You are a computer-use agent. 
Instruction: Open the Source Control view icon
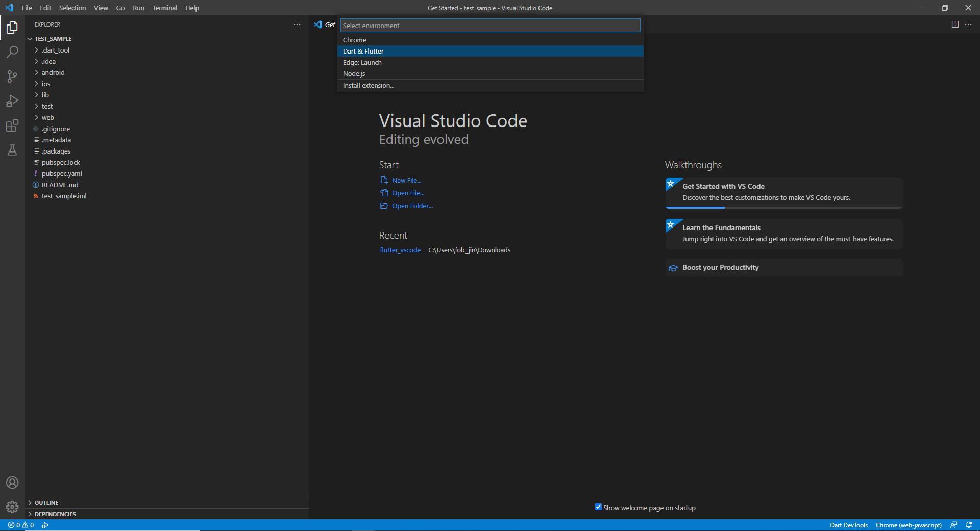12,77
